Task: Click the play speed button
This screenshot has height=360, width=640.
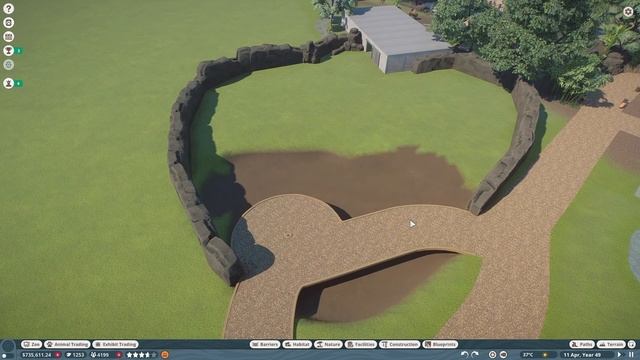Action: coord(620,355)
